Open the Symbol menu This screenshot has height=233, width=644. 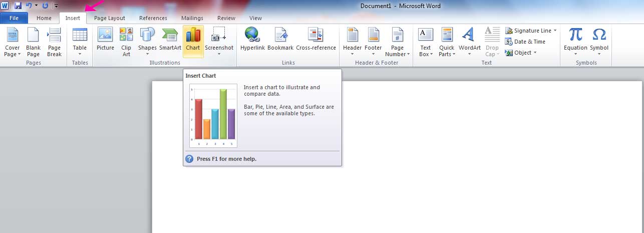599,42
